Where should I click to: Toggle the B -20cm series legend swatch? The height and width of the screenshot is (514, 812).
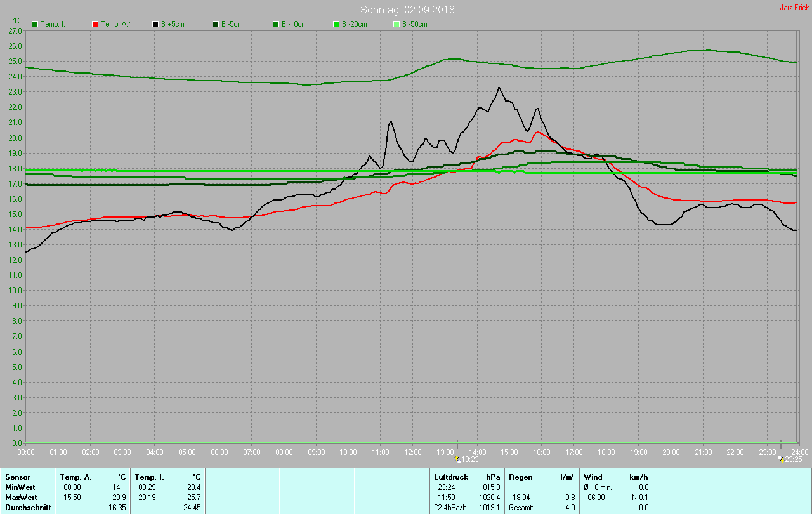(x=336, y=24)
